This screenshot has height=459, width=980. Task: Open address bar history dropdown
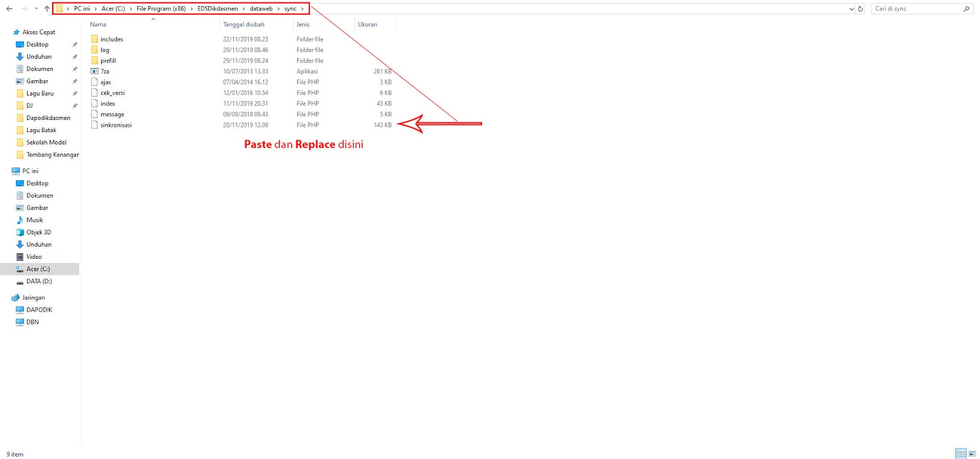click(851, 9)
